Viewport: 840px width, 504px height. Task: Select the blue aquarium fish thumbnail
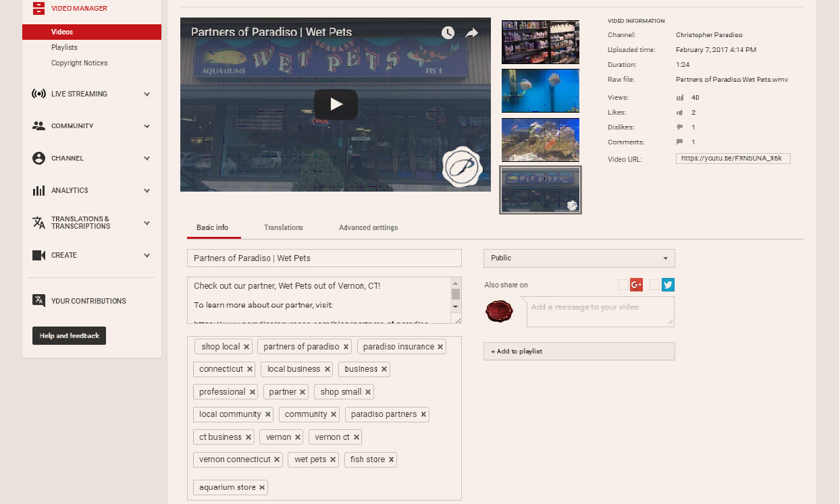(540, 90)
